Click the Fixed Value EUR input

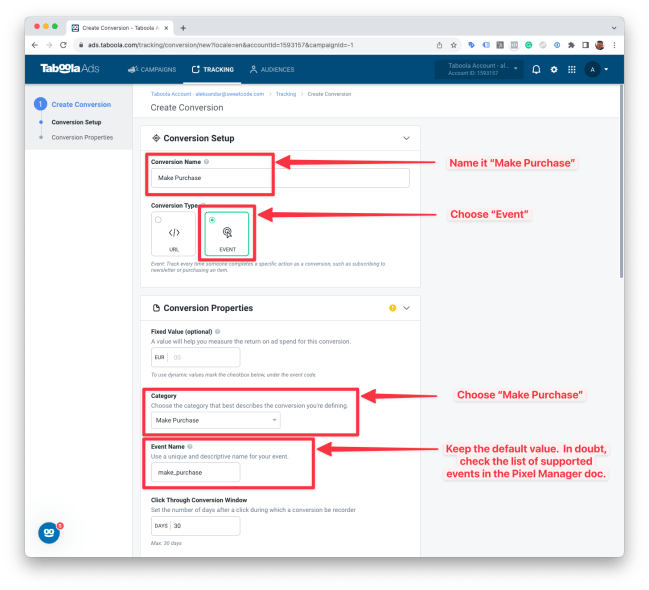tap(195, 357)
